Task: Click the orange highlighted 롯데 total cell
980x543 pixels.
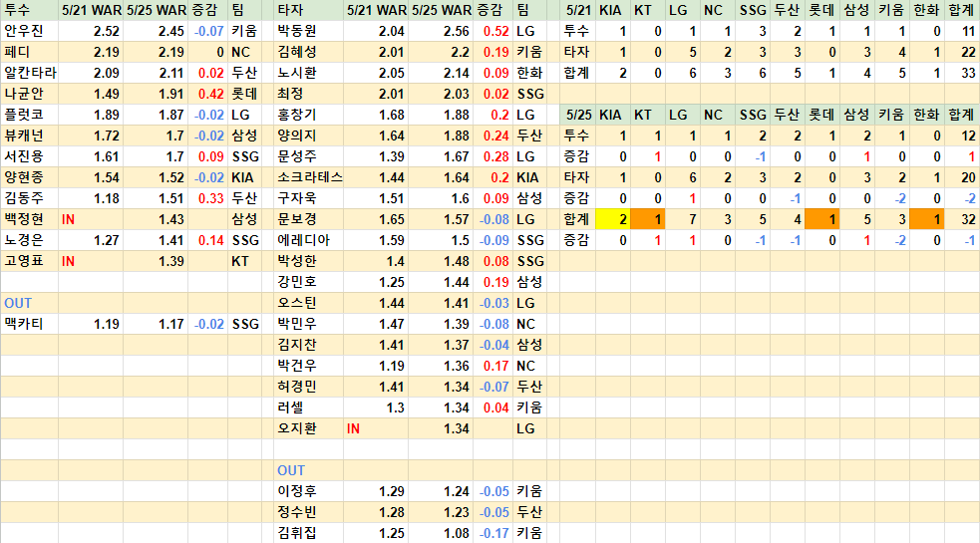Action: click(821, 219)
